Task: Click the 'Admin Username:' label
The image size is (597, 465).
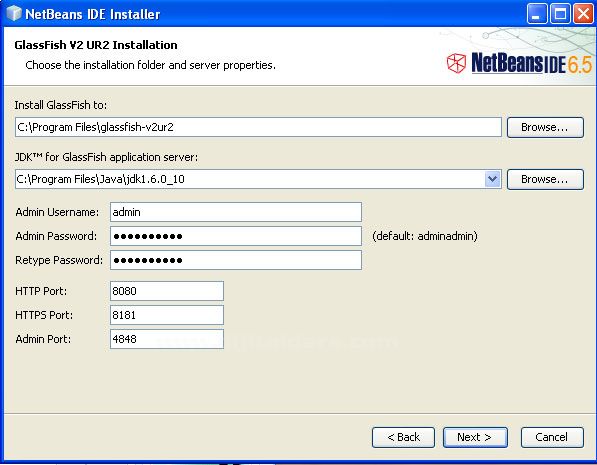Action: 57,212
